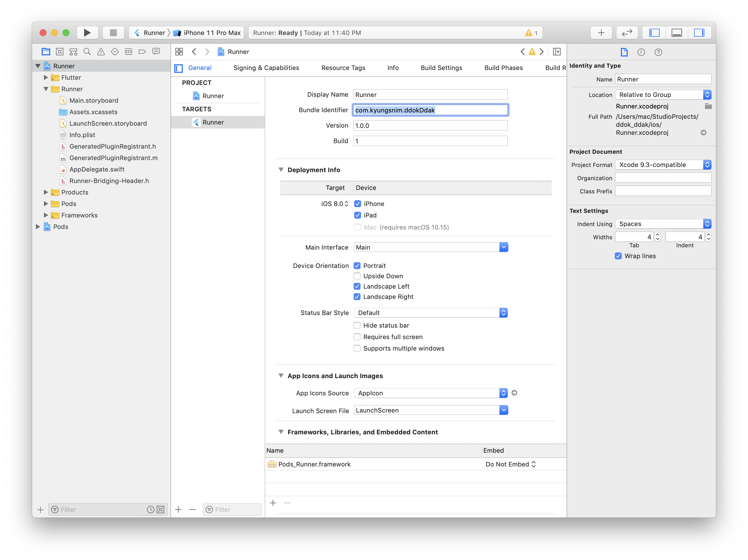This screenshot has width=748, height=560.
Task: Click the Version text field
Action: pos(430,126)
